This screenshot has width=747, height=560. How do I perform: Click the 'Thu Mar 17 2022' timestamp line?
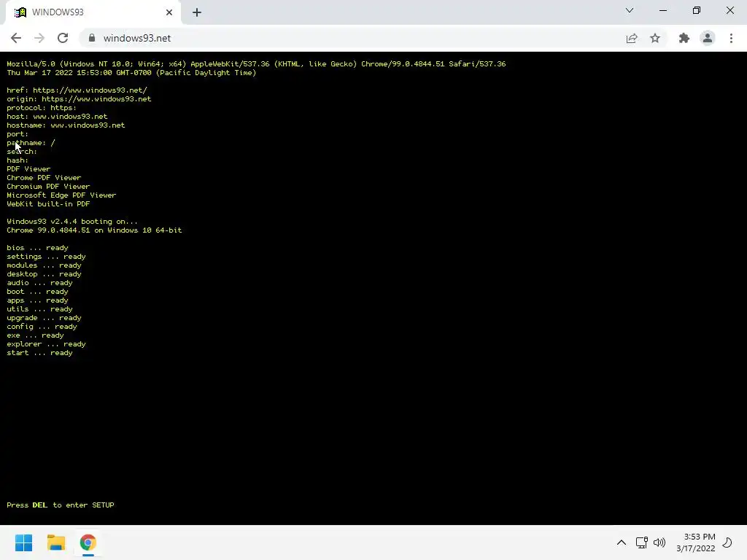[x=131, y=73]
